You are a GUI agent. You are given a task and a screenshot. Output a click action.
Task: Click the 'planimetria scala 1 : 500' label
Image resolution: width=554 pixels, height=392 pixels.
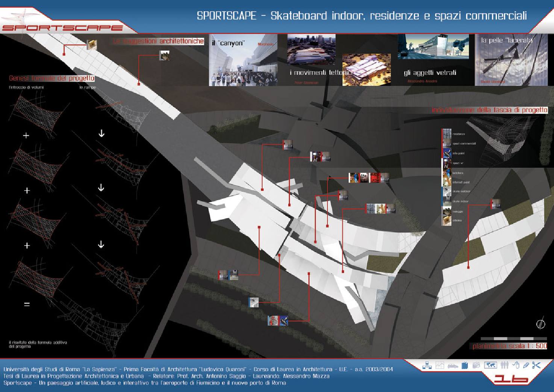click(x=509, y=346)
